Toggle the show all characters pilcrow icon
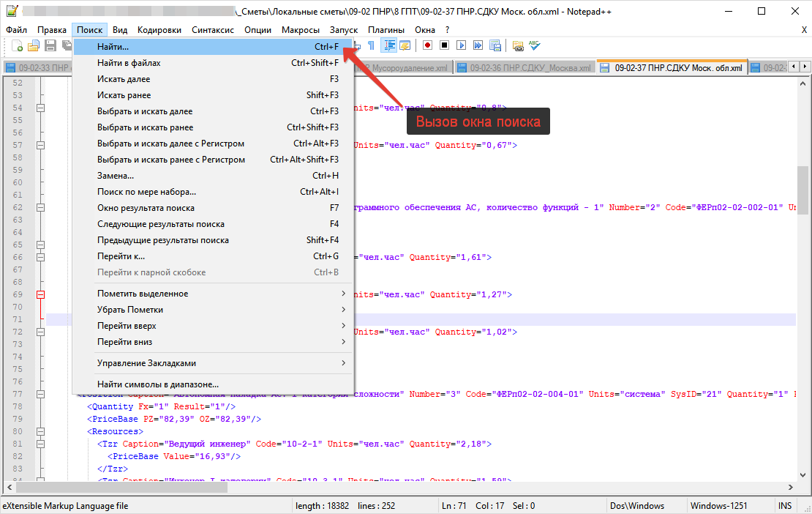Image resolution: width=812 pixels, height=514 pixels. click(372, 45)
